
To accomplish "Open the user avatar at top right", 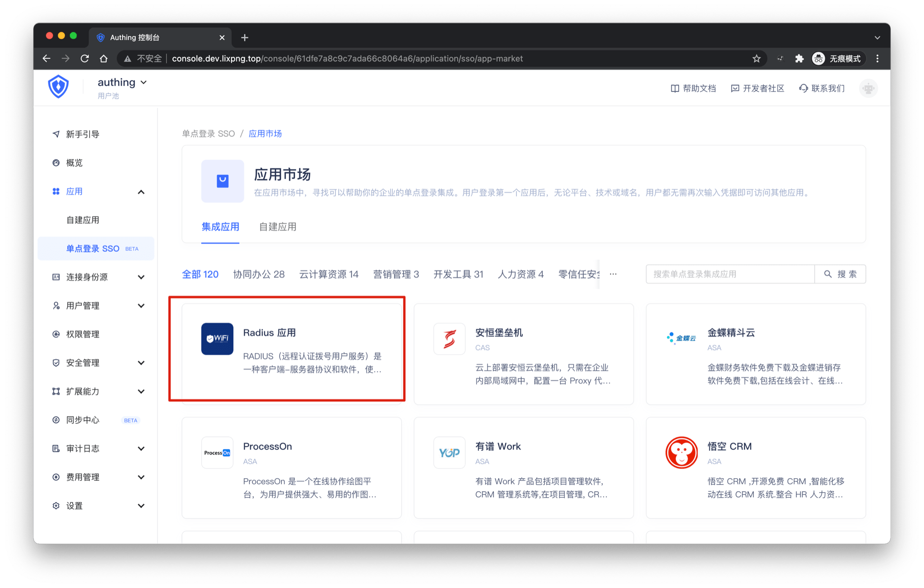I will [x=868, y=88].
